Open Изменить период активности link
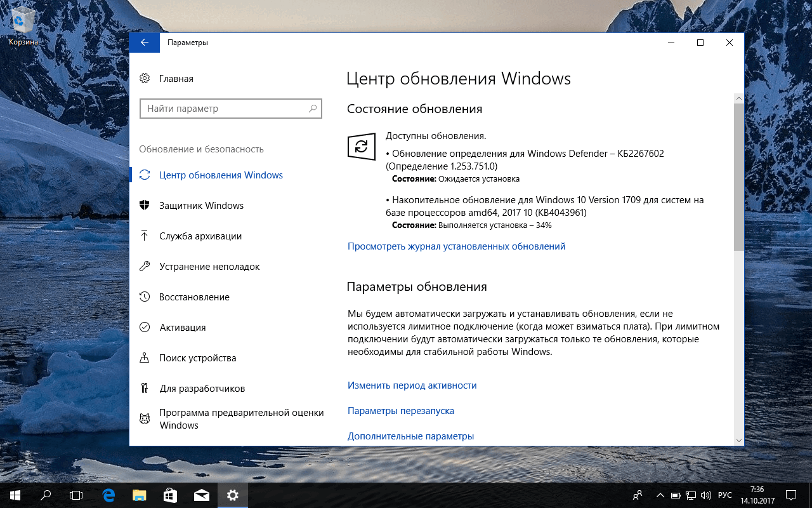This screenshot has width=812, height=508. 412,385
